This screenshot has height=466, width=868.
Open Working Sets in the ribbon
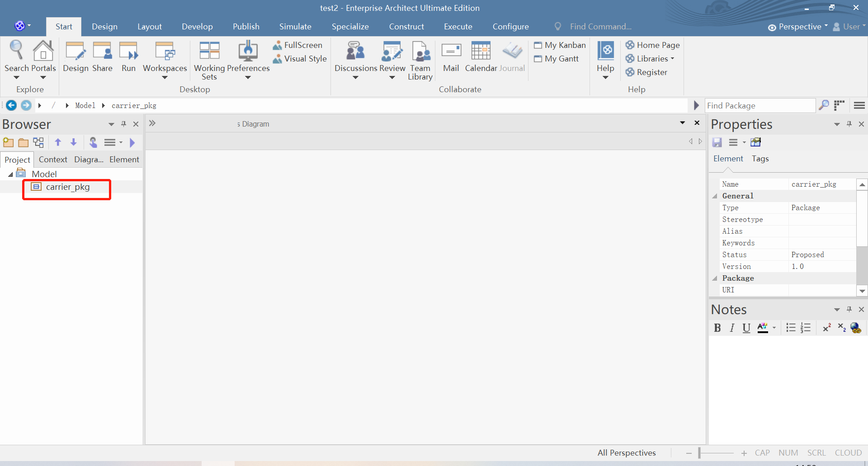coord(209,51)
